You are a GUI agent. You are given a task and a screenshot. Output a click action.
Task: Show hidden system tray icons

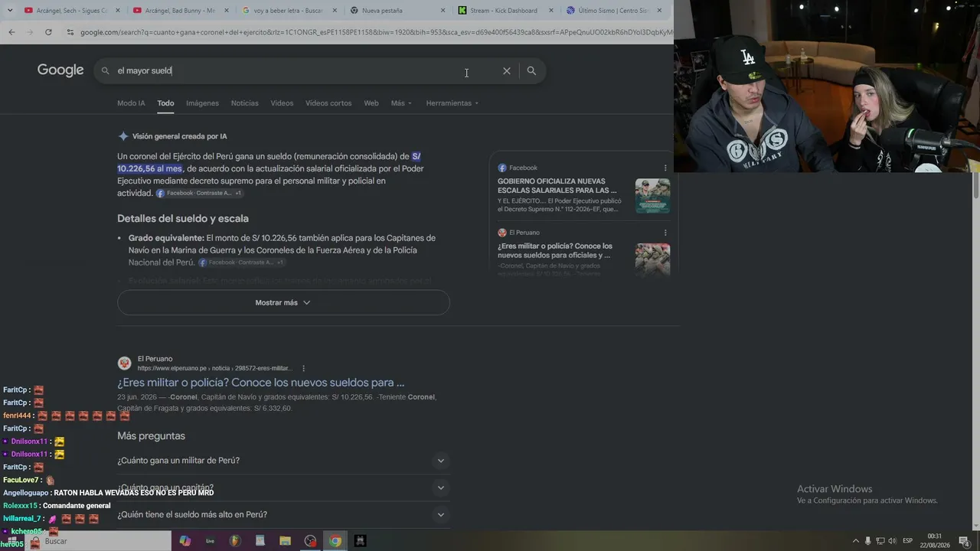[856, 541]
